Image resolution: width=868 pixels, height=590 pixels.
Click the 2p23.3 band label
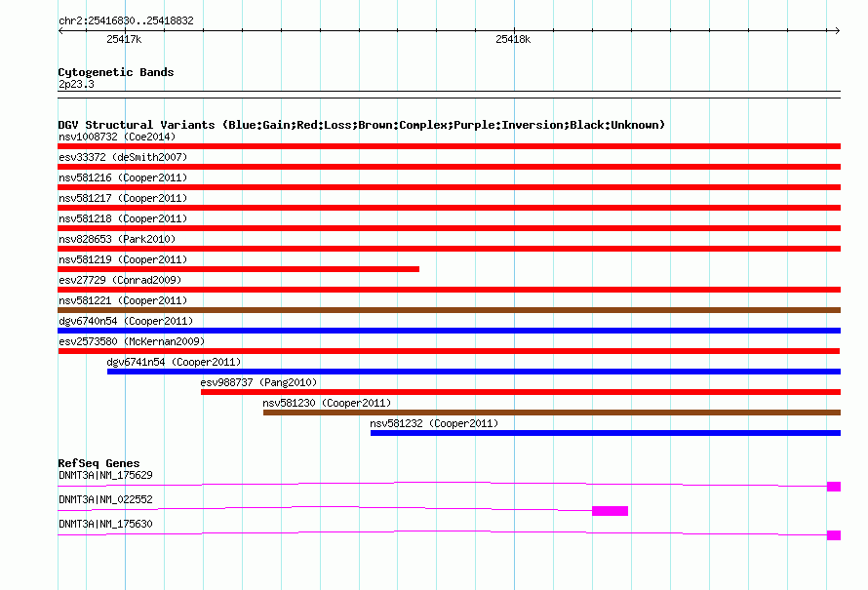pyautogui.click(x=76, y=84)
